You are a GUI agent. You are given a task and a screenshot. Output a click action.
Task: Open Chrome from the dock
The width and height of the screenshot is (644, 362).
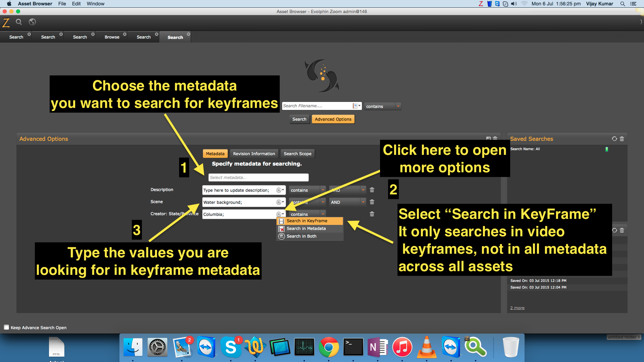[x=328, y=347]
